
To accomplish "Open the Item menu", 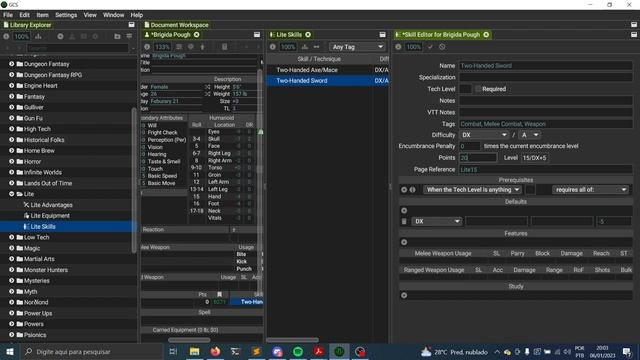I will click(42, 15).
